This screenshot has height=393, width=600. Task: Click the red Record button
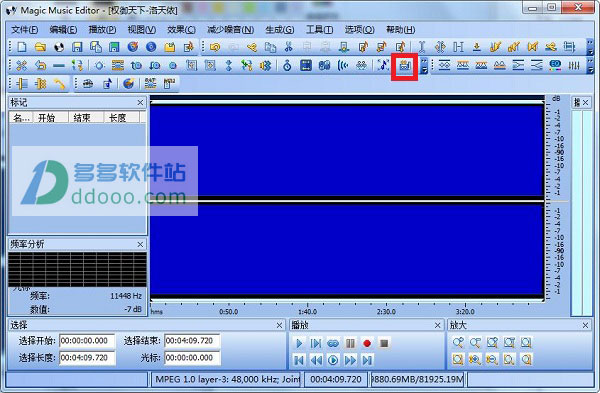(x=367, y=343)
